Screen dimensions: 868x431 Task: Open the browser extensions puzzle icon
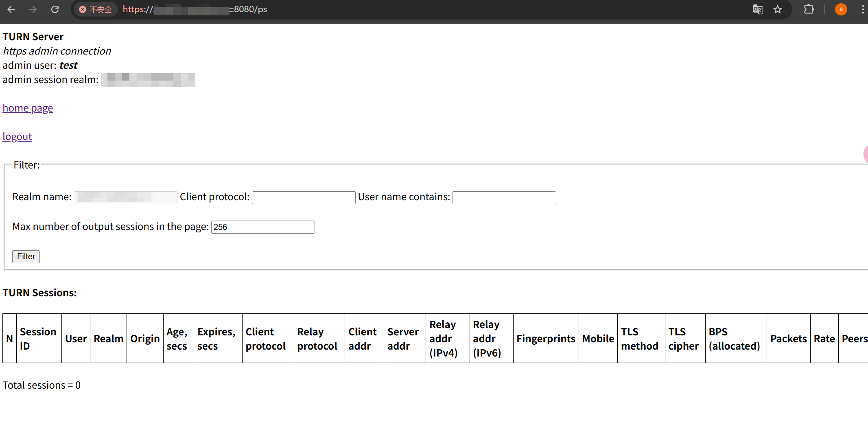coord(809,9)
